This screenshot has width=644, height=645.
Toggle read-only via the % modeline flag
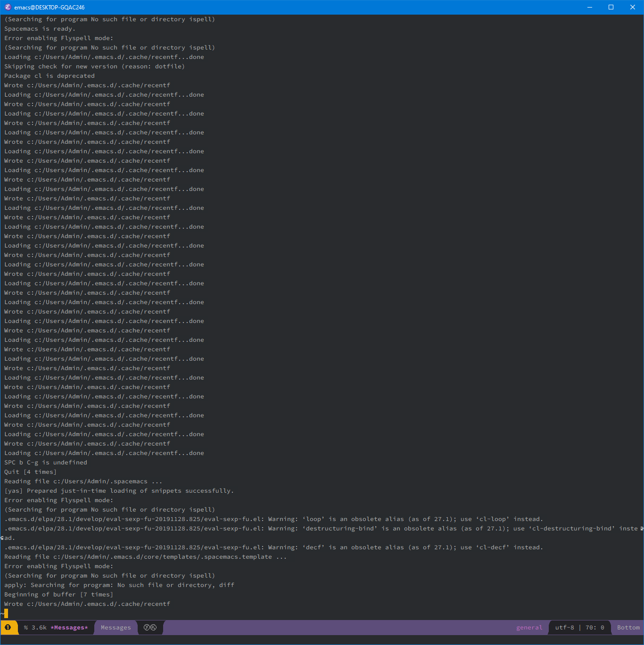coord(26,628)
